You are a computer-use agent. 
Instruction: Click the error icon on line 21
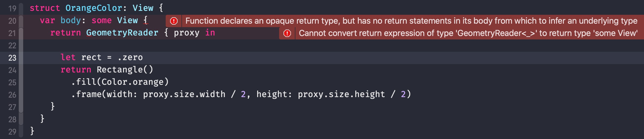point(287,33)
